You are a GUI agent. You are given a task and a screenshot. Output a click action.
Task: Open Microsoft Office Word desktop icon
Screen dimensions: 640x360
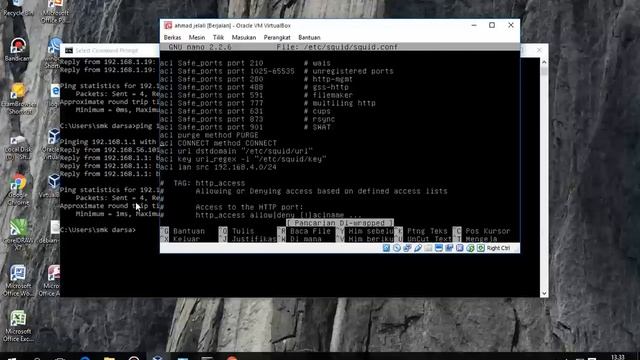click(18, 281)
